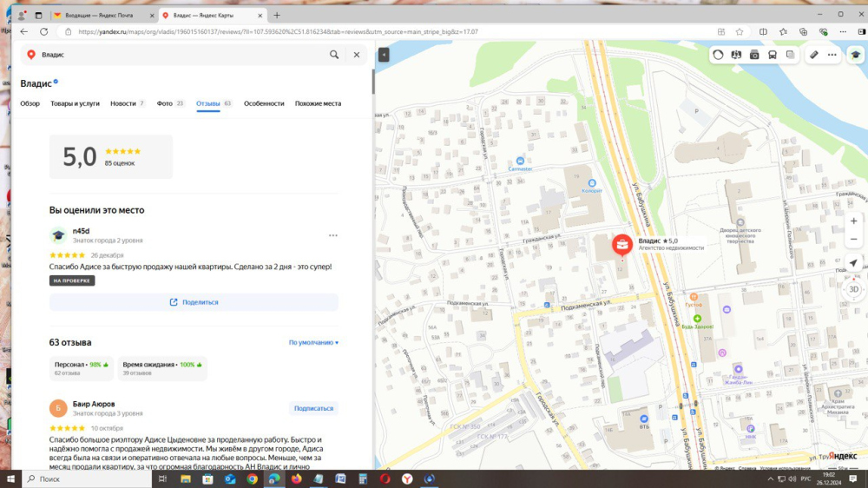Viewport: 868px width, 488px height.
Task: Collapse the side panel with the arrow
Action: coord(384,55)
